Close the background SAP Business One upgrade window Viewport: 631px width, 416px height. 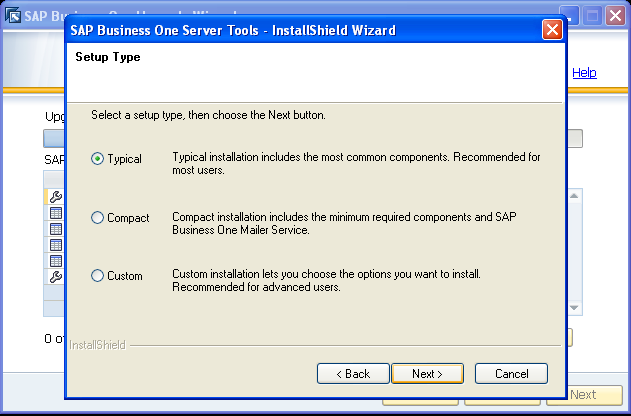(615, 16)
